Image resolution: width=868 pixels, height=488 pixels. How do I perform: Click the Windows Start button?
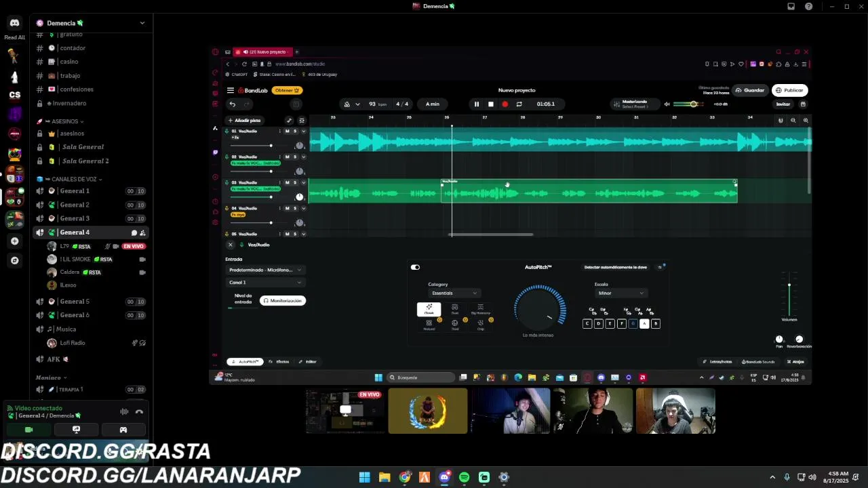click(x=365, y=477)
